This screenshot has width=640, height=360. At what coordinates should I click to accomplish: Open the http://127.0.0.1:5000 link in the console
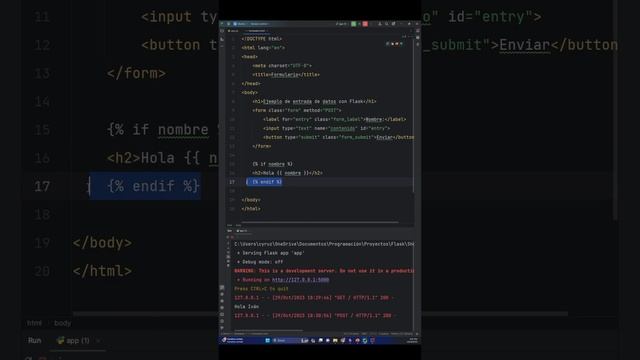click(300, 280)
